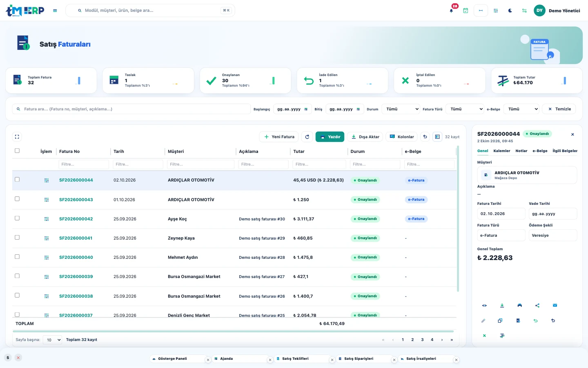Cancel invoice with green X icon
Screen dimensions: 588x368
pos(484,336)
